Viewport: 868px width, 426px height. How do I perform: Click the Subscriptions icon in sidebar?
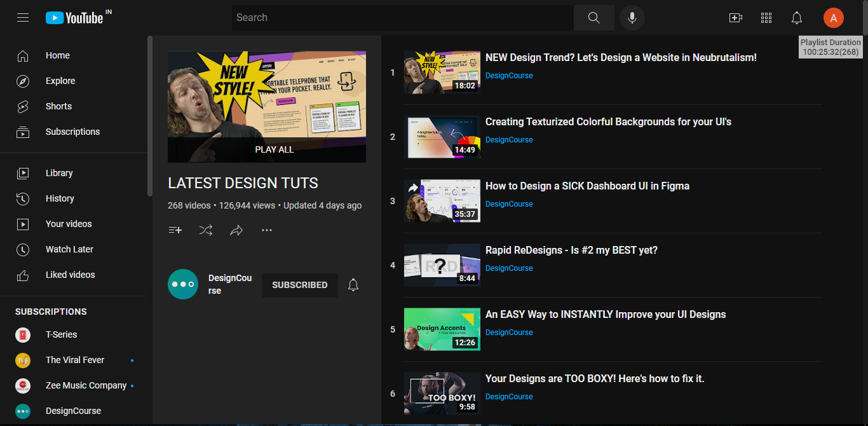click(23, 132)
